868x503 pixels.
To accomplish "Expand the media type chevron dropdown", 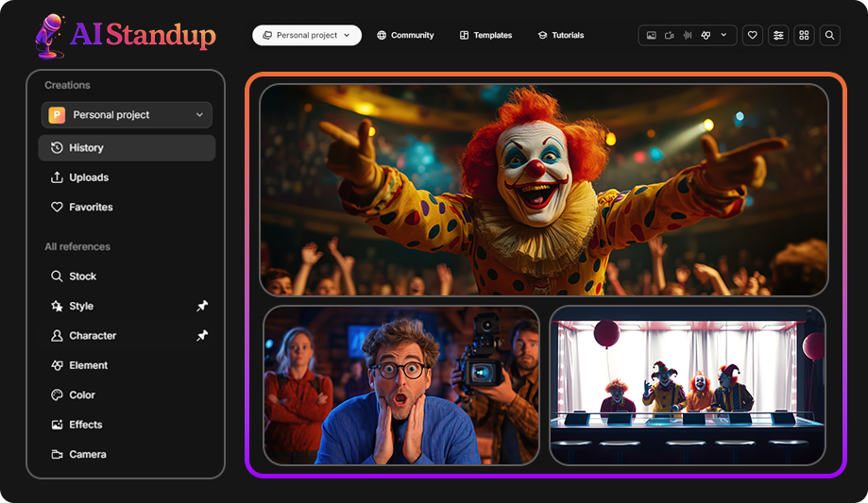I will [x=724, y=35].
